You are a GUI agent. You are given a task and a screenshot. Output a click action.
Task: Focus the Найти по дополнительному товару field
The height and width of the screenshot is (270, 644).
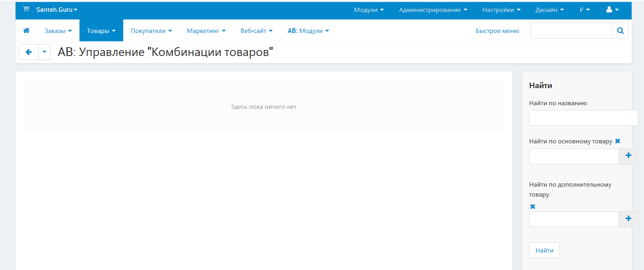[x=574, y=219]
